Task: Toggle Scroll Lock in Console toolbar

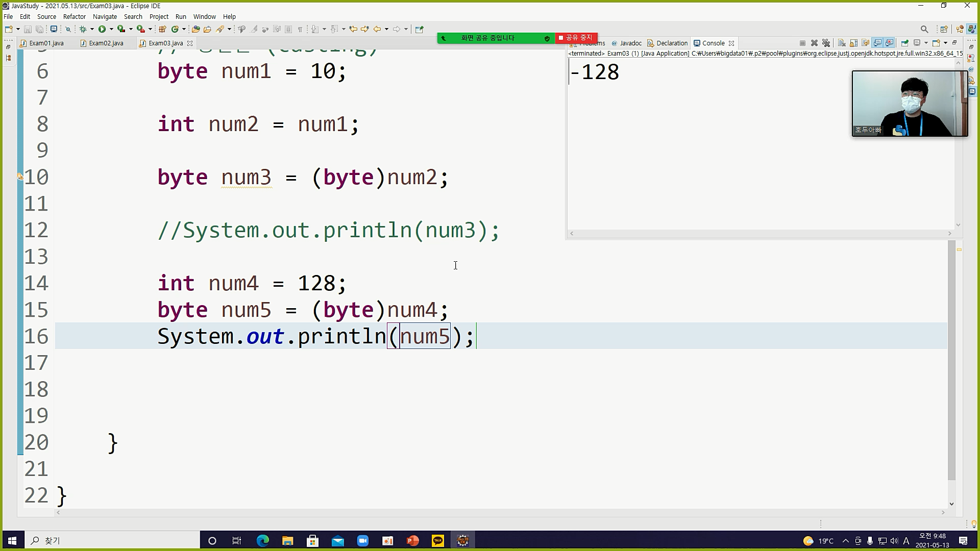Action: pyautogui.click(x=853, y=43)
